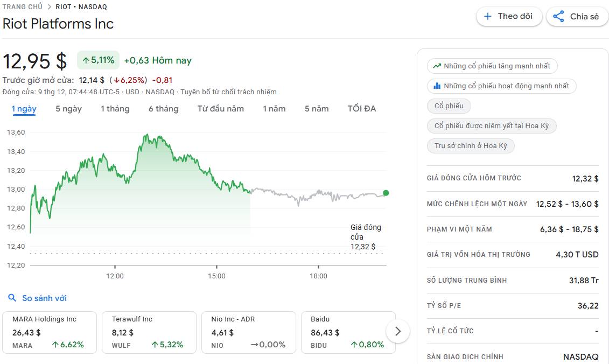Select the 1 năm chart tab
609x364 pixels.
click(x=274, y=109)
